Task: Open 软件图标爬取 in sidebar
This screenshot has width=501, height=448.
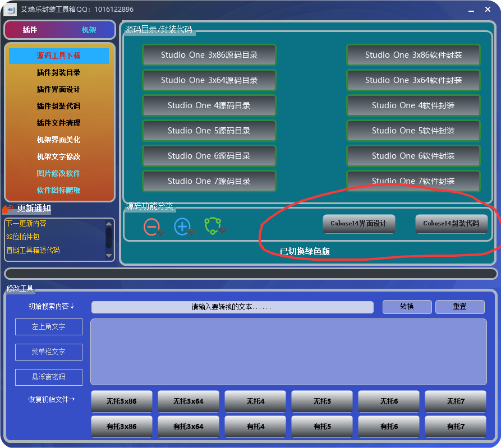Action: pos(58,190)
